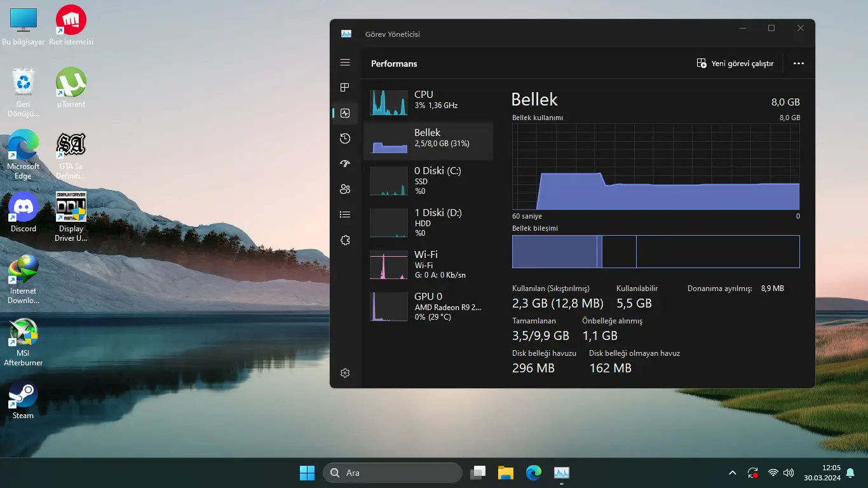Click the Task Manager title bar app icon
Screen dimensions: 868x488
point(346,34)
